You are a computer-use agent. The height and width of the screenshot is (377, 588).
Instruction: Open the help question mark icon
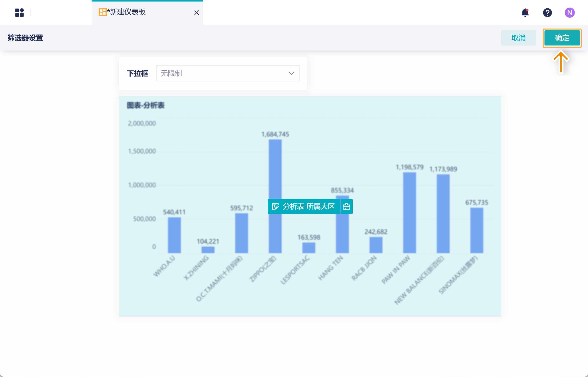point(547,12)
